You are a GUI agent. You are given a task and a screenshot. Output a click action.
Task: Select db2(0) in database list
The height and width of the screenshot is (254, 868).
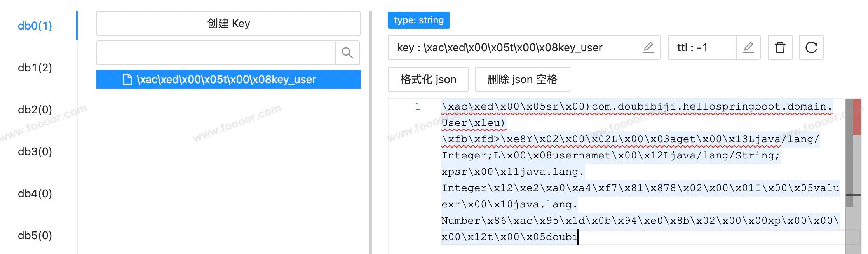pyautogui.click(x=35, y=110)
